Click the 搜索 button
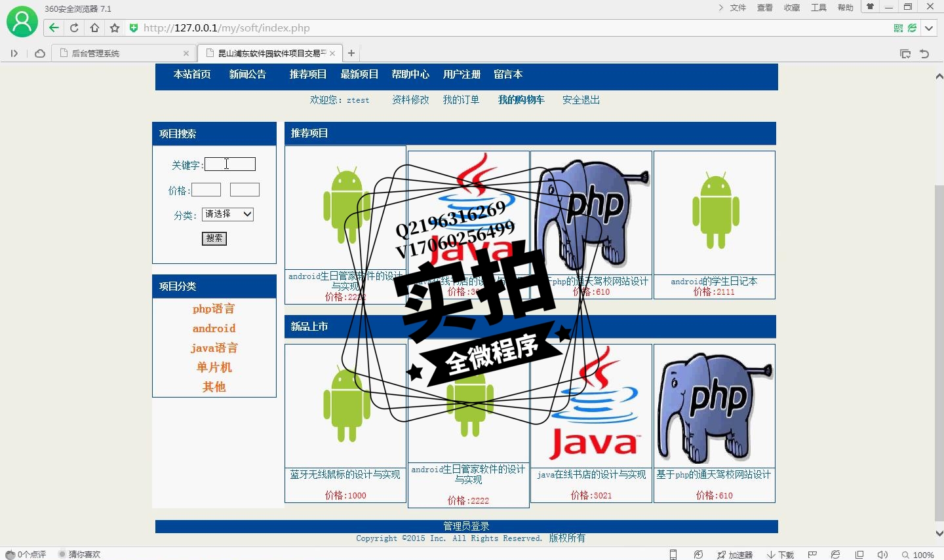This screenshot has width=944, height=560. tap(214, 238)
